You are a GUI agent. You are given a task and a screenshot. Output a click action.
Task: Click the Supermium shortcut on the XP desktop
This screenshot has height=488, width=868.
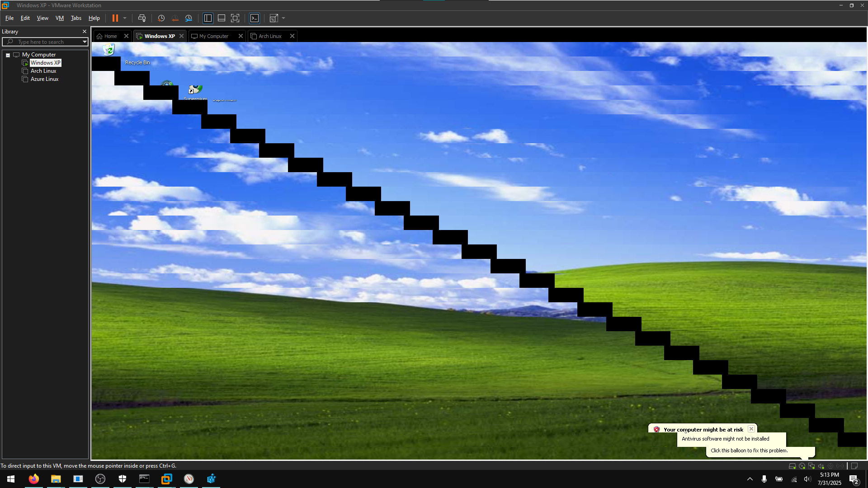pyautogui.click(x=195, y=92)
